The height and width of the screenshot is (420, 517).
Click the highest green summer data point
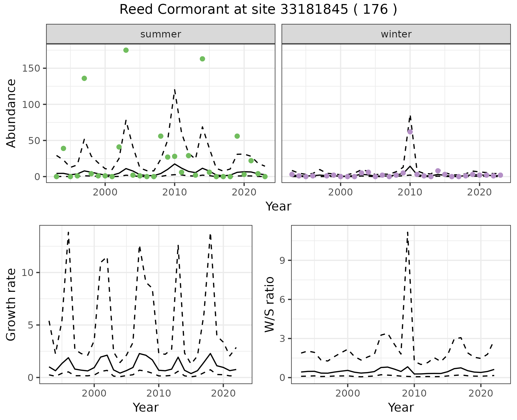(126, 50)
